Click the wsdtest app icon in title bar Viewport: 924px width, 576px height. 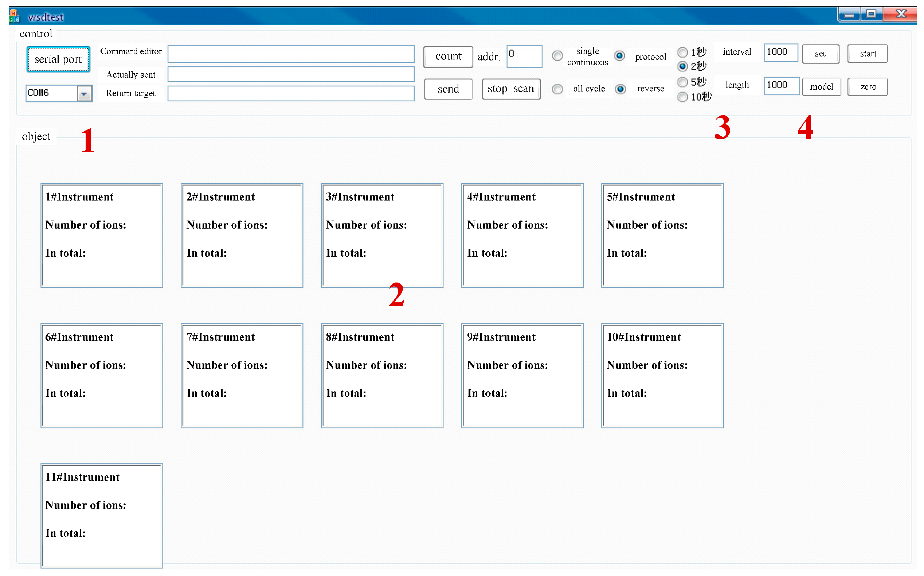tap(15, 16)
